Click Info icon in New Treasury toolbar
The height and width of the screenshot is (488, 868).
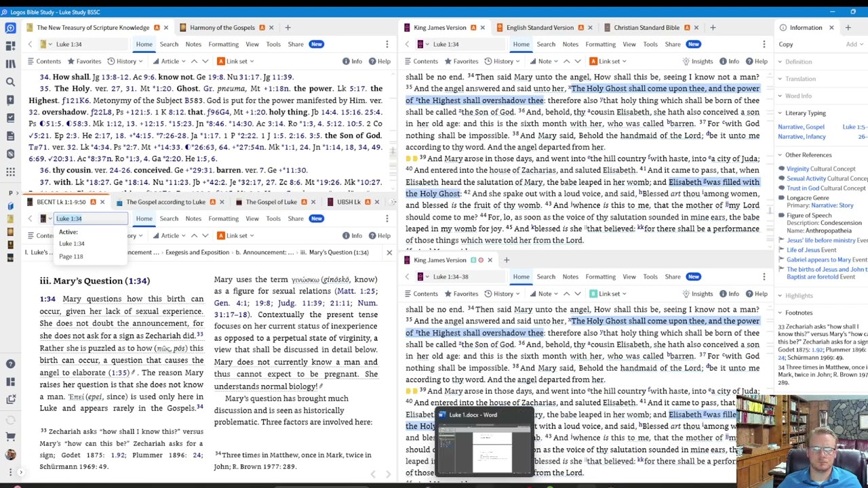point(352,61)
